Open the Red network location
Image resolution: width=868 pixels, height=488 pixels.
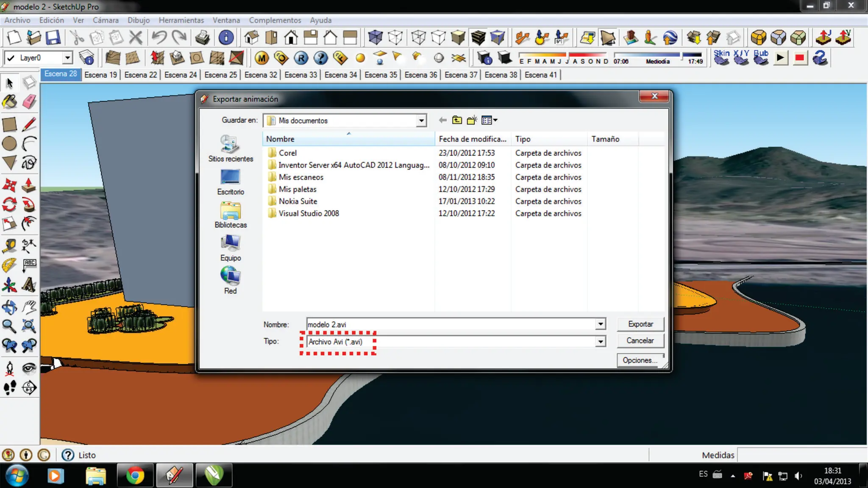click(231, 281)
